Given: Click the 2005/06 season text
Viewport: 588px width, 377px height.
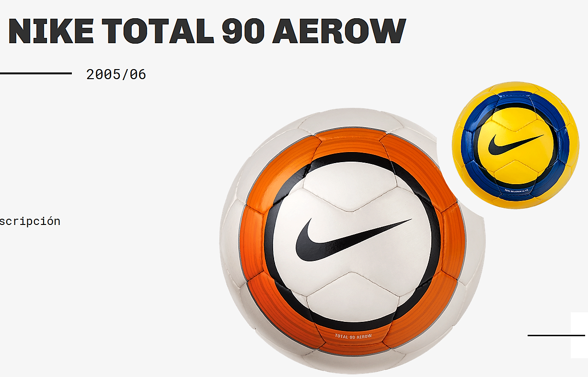Looking at the screenshot, I should pos(116,74).
